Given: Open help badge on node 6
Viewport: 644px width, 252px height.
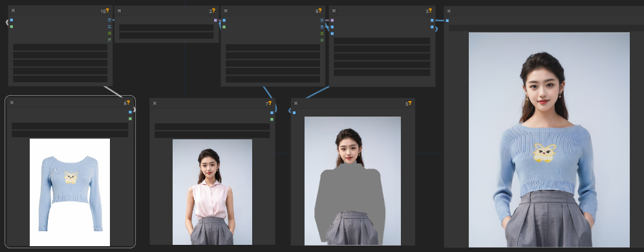Looking at the screenshot, I should pyautogui.click(x=129, y=102).
